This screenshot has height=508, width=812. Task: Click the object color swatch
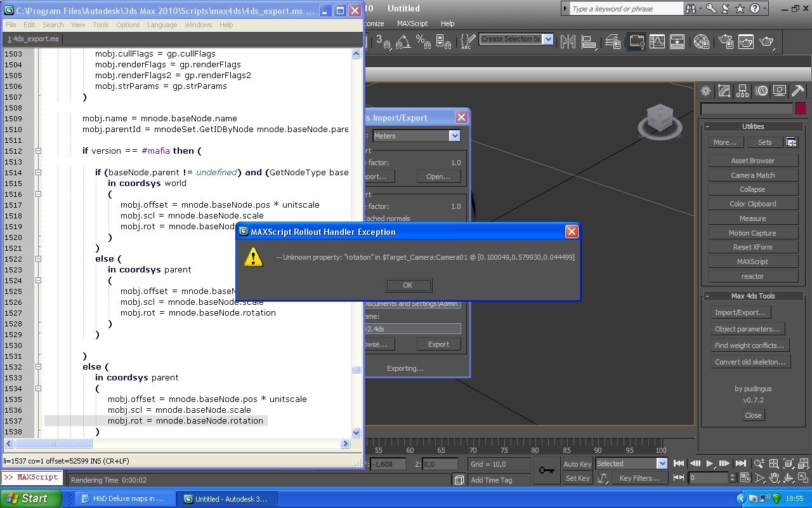(801, 109)
